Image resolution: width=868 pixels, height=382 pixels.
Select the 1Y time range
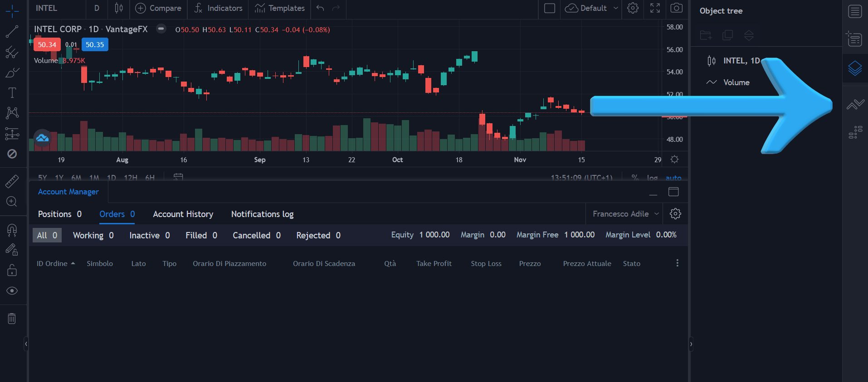click(x=59, y=178)
